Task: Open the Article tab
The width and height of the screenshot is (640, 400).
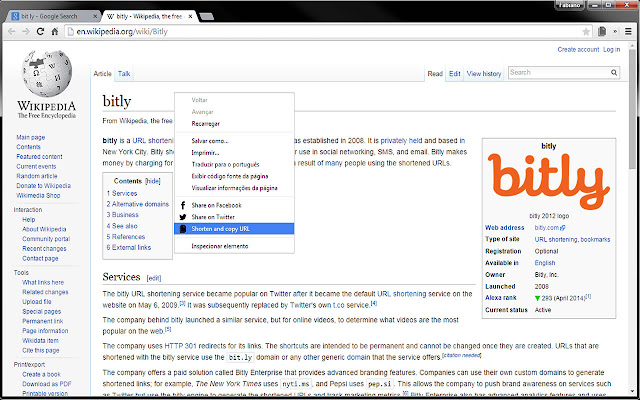Action: coord(102,74)
